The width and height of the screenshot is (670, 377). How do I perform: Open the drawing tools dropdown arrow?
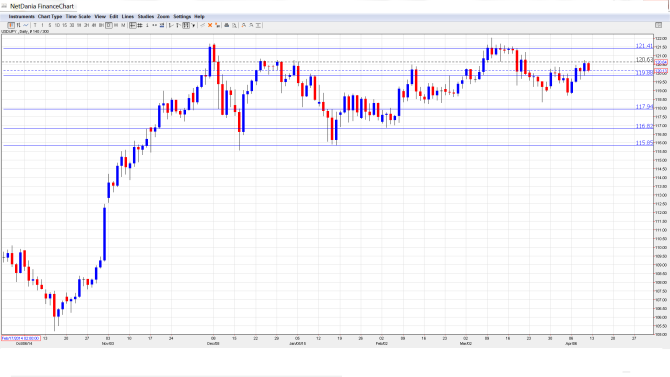coord(193,25)
